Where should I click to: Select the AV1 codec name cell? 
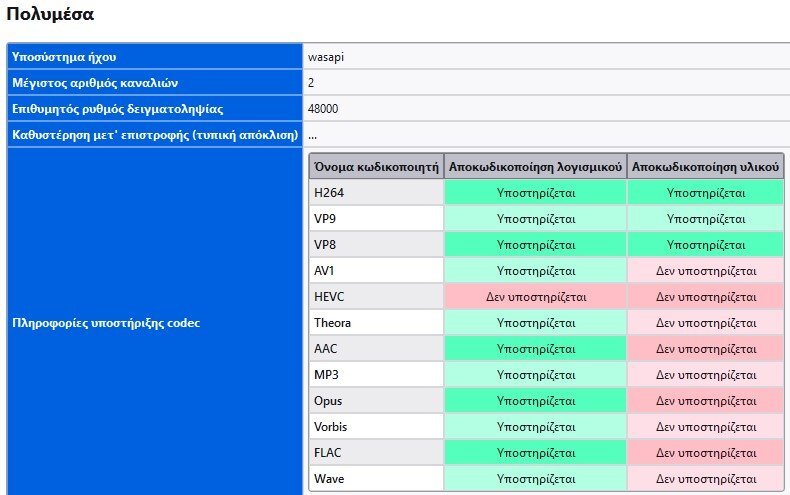coord(376,271)
